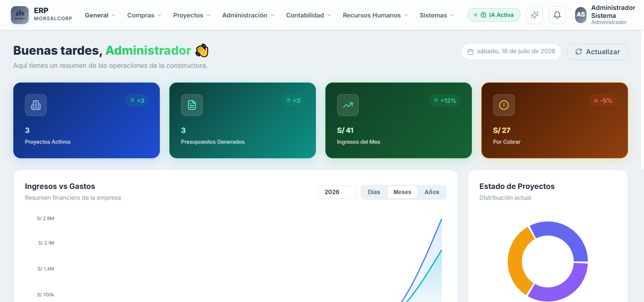Click the S/ 27 value
The height and width of the screenshot is (302, 644).
(x=502, y=131)
